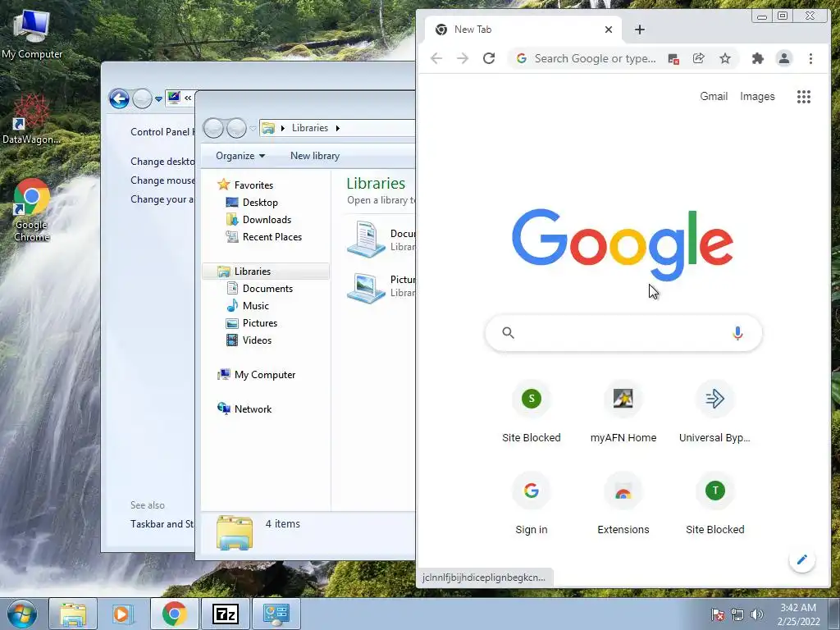This screenshot has width=840, height=630.
Task: Open the recent locations dropdown in Libraries window
Action: pos(253,129)
